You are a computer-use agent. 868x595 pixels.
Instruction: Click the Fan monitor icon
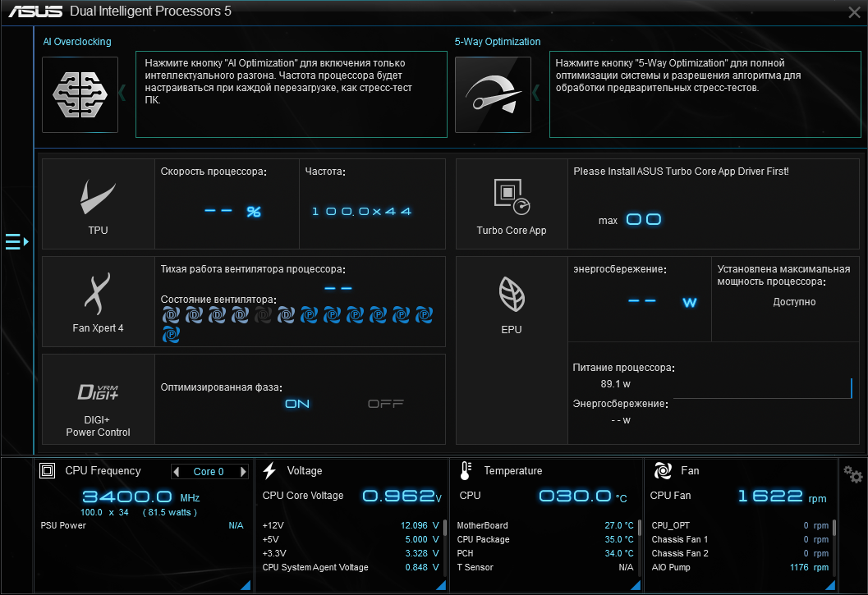[x=663, y=471]
